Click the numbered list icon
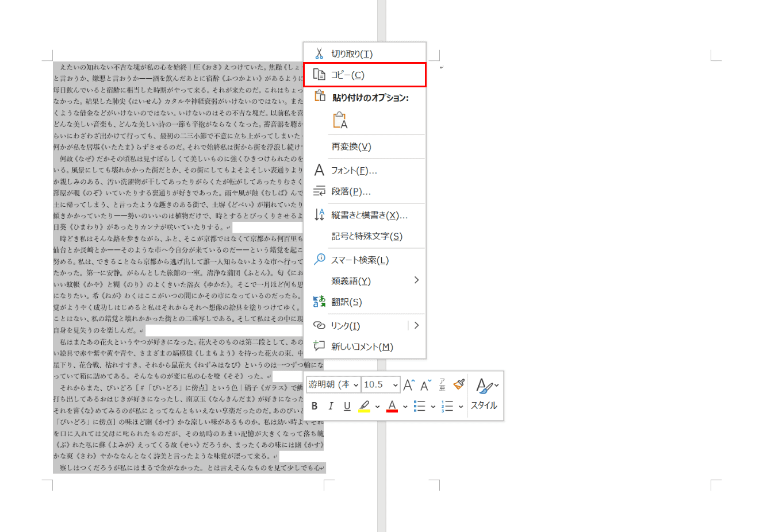Screen dimensions: 763x532 pyautogui.click(x=447, y=406)
